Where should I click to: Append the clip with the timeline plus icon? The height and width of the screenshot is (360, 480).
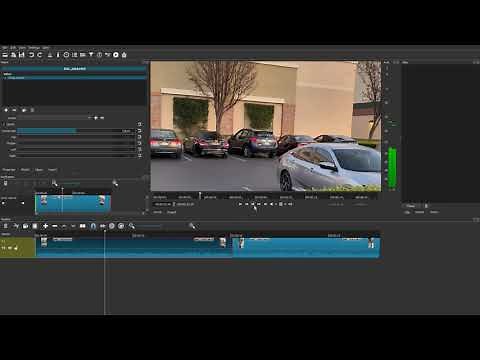[45, 226]
